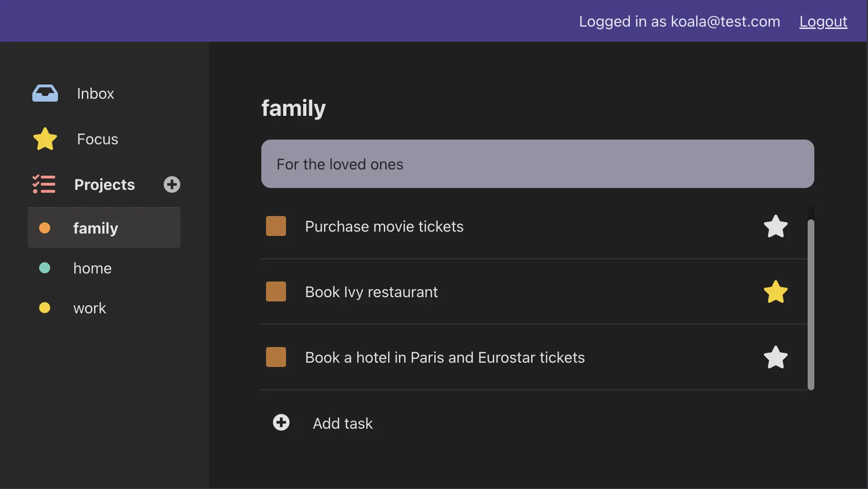Check off Purchase movie tickets
This screenshot has width=868, height=489.
[x=276, y=226]
